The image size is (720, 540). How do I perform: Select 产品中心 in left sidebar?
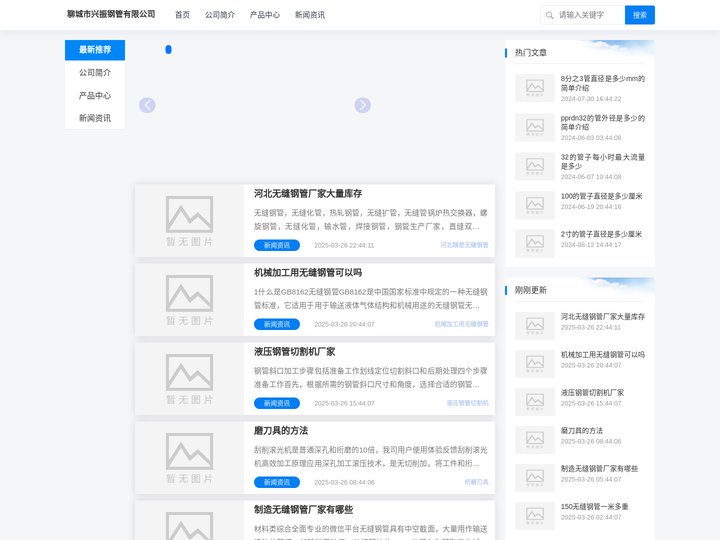[x=95, y=96]
